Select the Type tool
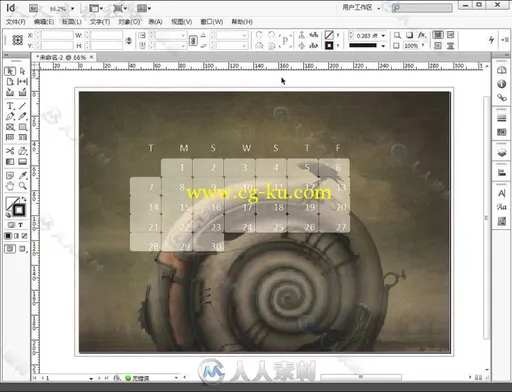The height and width of the screenshot is (392, 512). pos(10,106)
